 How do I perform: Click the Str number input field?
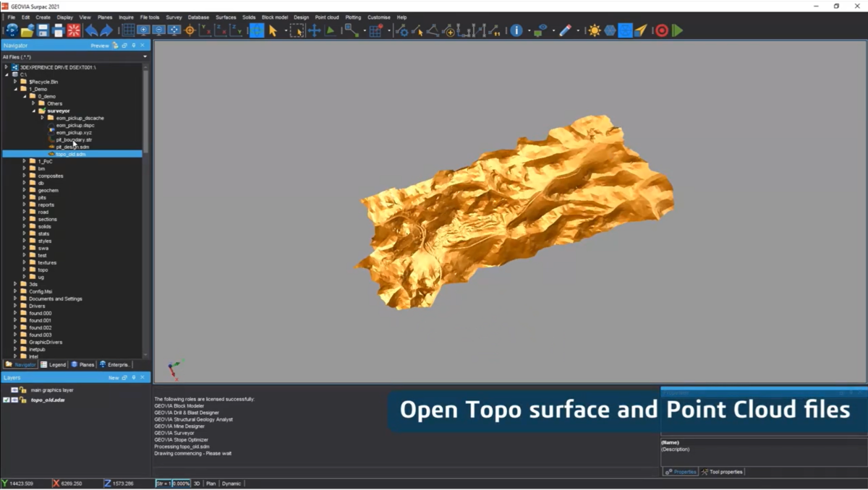(163, 483)
